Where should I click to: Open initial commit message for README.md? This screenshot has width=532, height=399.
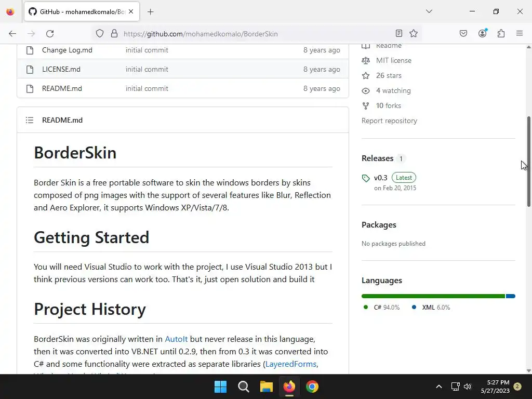(147, 88)
